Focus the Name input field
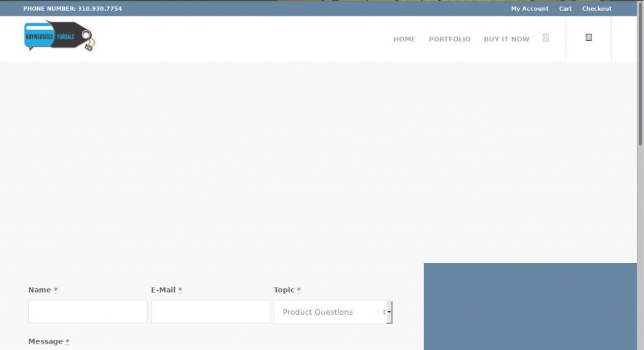 (x=88, y=312)
